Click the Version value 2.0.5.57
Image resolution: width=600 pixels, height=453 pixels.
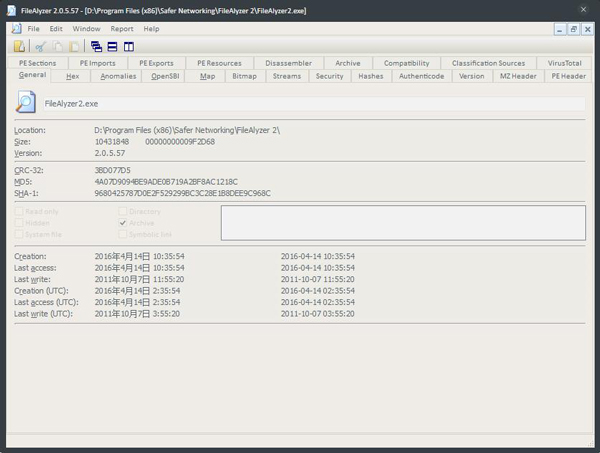tap(110, 153)
